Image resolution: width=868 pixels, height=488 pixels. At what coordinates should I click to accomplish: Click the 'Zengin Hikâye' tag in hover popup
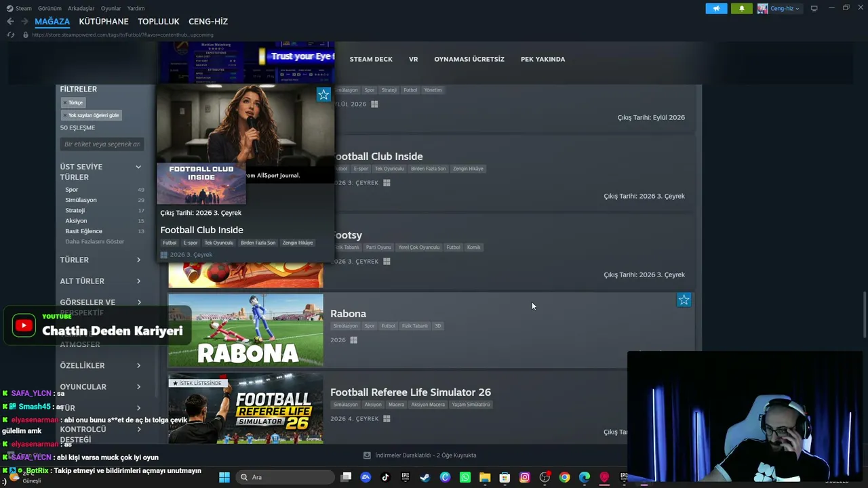pos(298,243)
